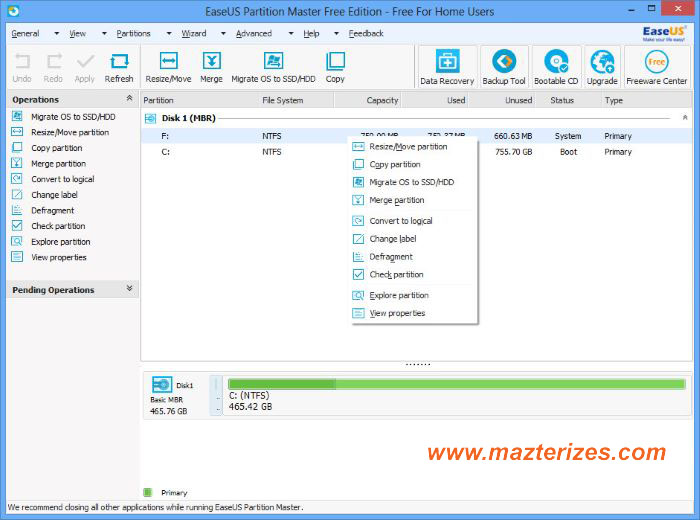The height and width of the screenshot is (520, 700).
Task: Sort by the Capacity column header
Action: (x=367, y=100)
